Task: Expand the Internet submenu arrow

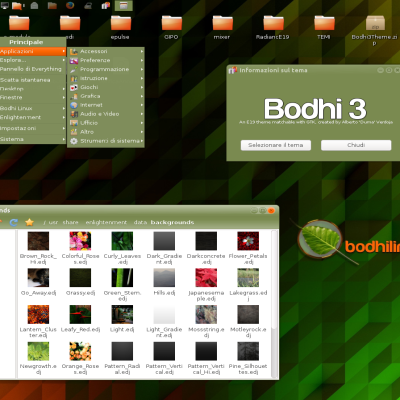Action: pyautogui.click(x=142, y=105)
